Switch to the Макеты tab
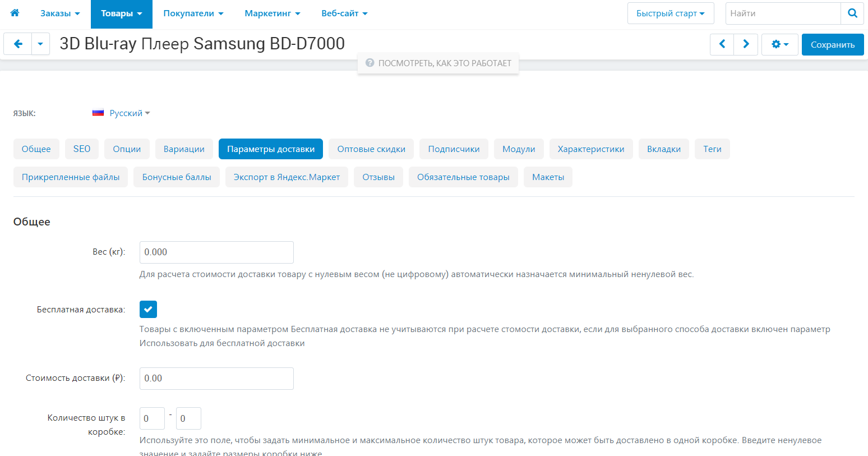The image size is (868, 456). [x=548, y=177]
